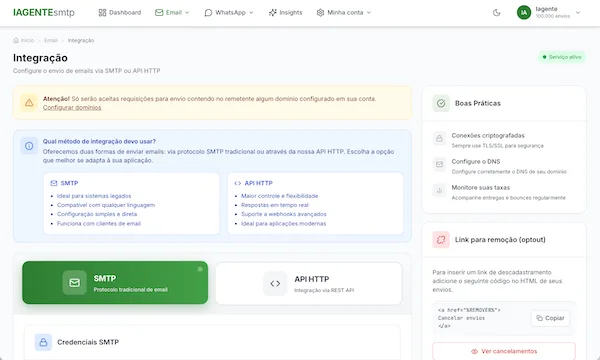Viewport: 600px width, 360px height.
Task: Click the Credenciais SMTP lock icon
Action: pos(43,342)
